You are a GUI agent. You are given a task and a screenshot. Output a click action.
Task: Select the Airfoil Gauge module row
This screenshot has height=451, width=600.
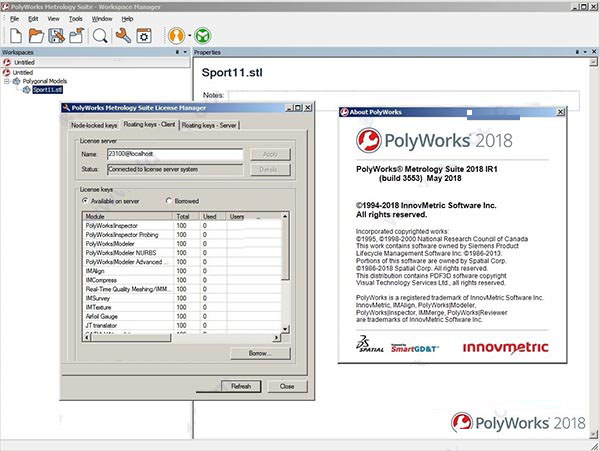pos(182,316)
